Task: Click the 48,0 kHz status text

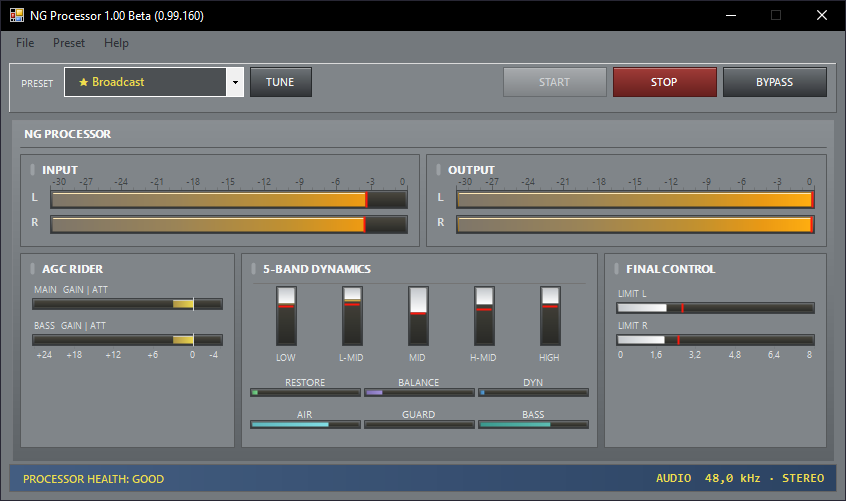Action: [732, 478]
